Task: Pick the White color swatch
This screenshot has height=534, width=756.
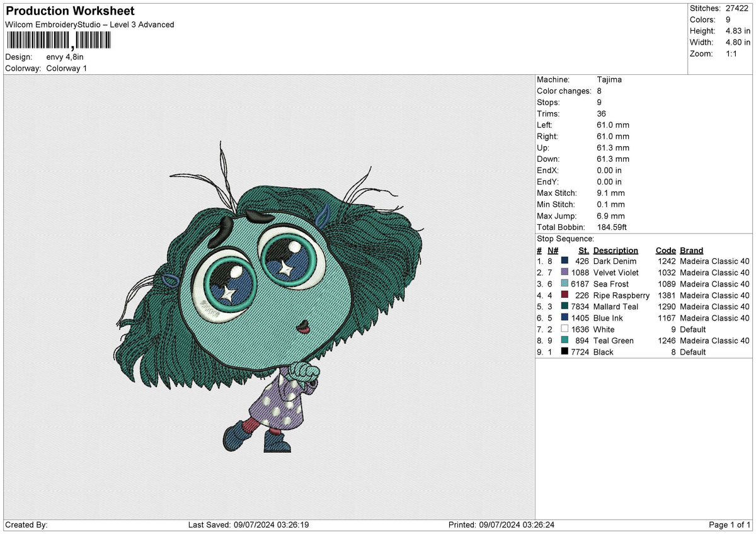Action: 564,329
